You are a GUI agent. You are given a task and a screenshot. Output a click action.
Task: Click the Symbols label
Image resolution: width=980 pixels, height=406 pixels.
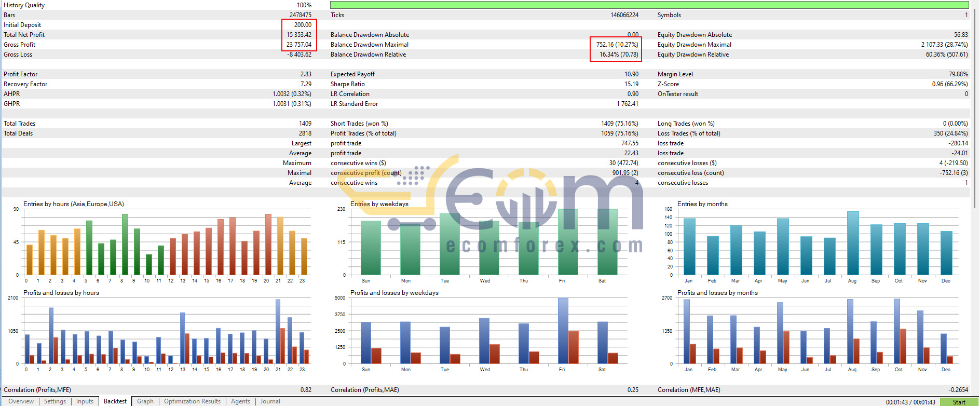(669, 15)
